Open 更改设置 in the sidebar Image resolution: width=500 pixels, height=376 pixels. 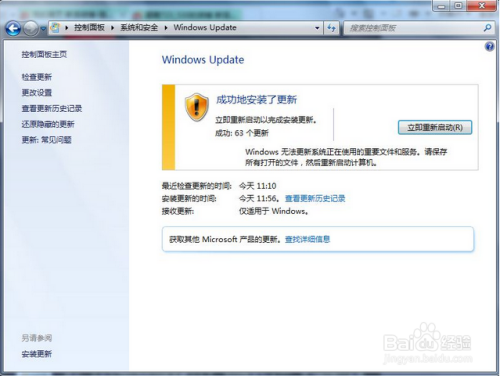pos(37,92)
